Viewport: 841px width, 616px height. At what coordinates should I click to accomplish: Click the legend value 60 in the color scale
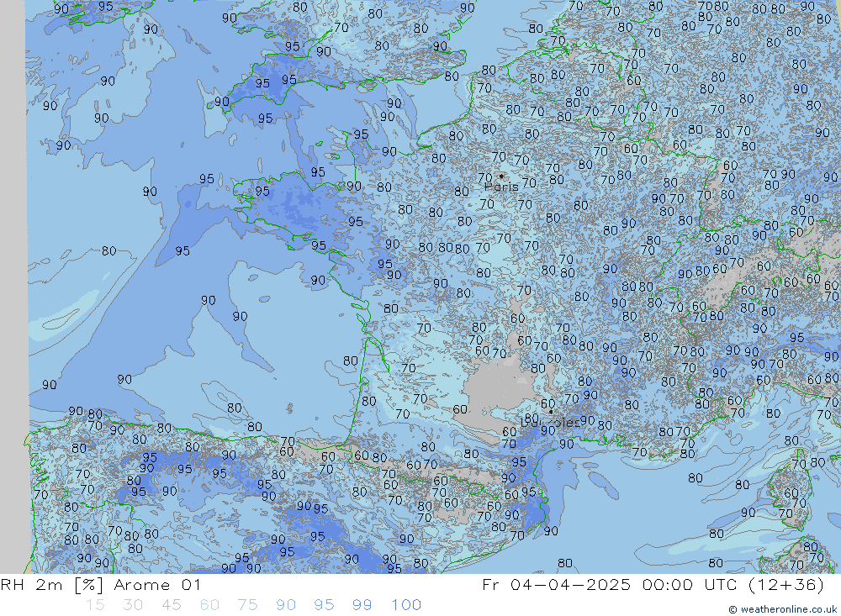(209, 605)
